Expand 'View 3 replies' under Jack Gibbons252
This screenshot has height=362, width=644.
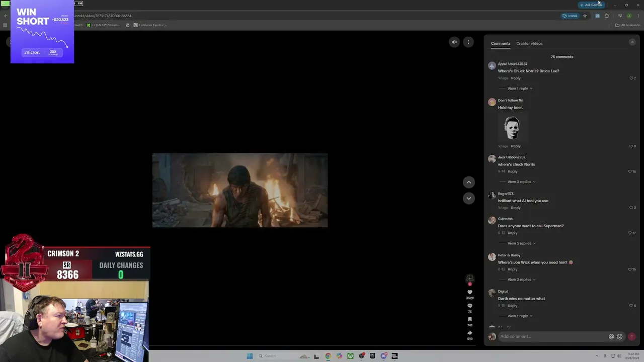521,182
